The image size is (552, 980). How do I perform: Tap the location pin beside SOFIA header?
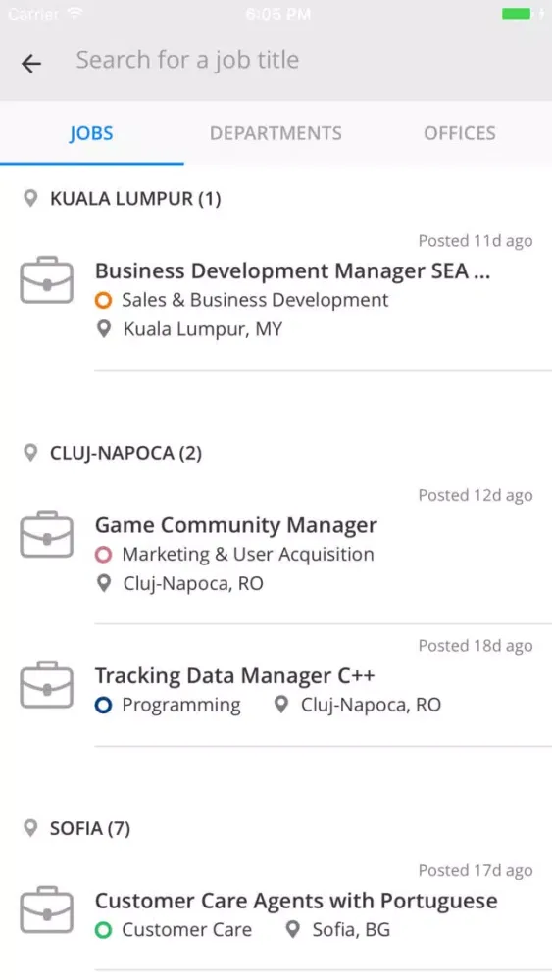[x=30, y=828]
